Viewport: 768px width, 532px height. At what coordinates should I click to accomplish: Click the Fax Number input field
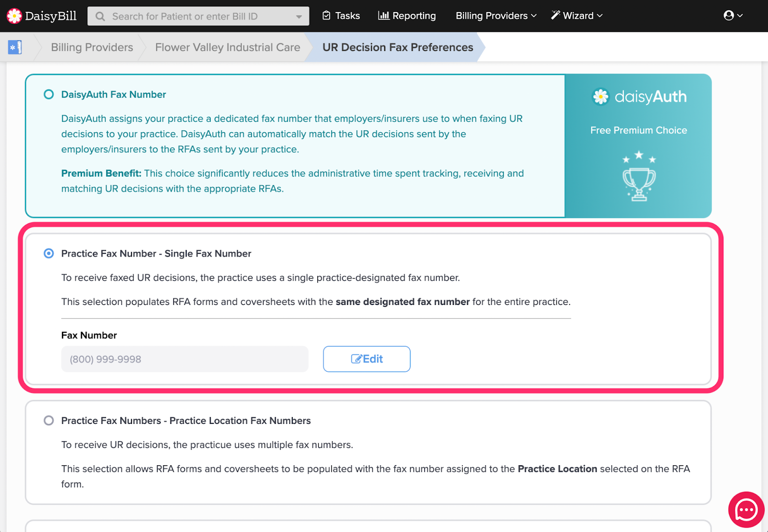click(185, 359)
